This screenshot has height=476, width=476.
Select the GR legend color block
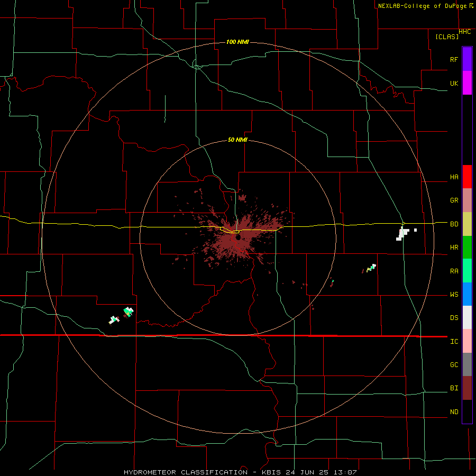(467, 200)
